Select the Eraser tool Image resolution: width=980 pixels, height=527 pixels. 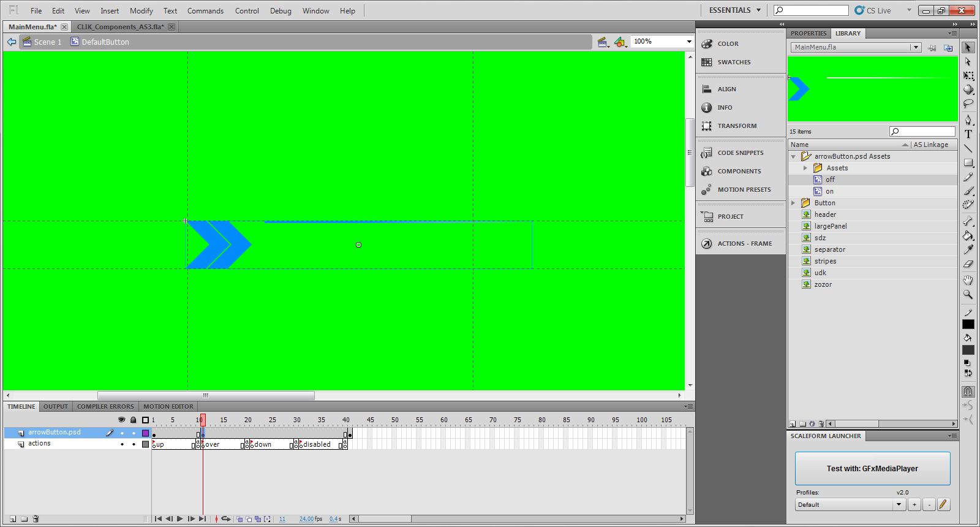[x=968, y=264]
